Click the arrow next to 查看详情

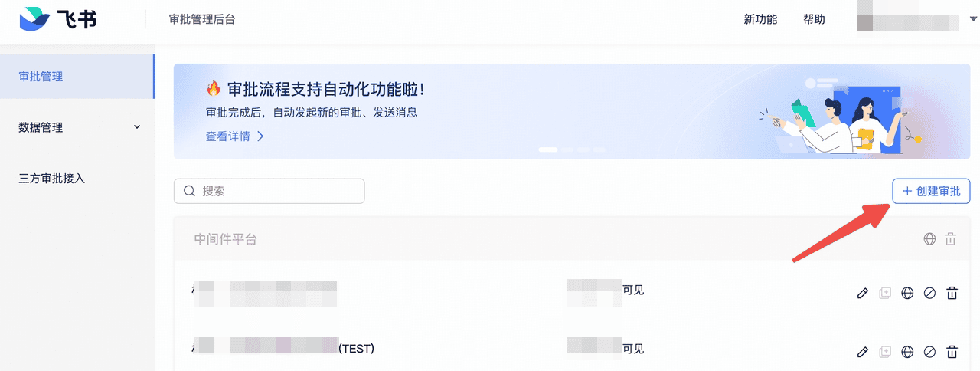260,136
